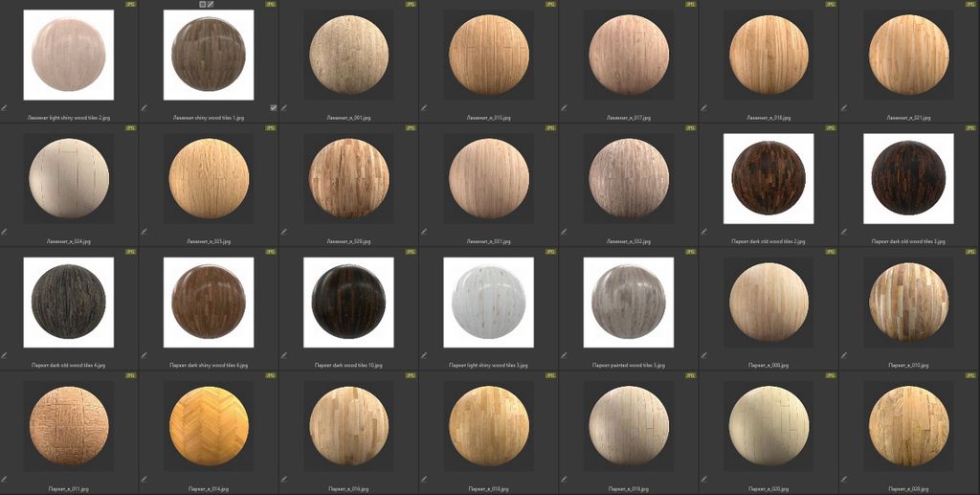Image resolution: width=980 pixels, height=495 pixels.
Task: Choose the Ламинат_я_032.jpg material thumbnail
Action: coord(628,178)
